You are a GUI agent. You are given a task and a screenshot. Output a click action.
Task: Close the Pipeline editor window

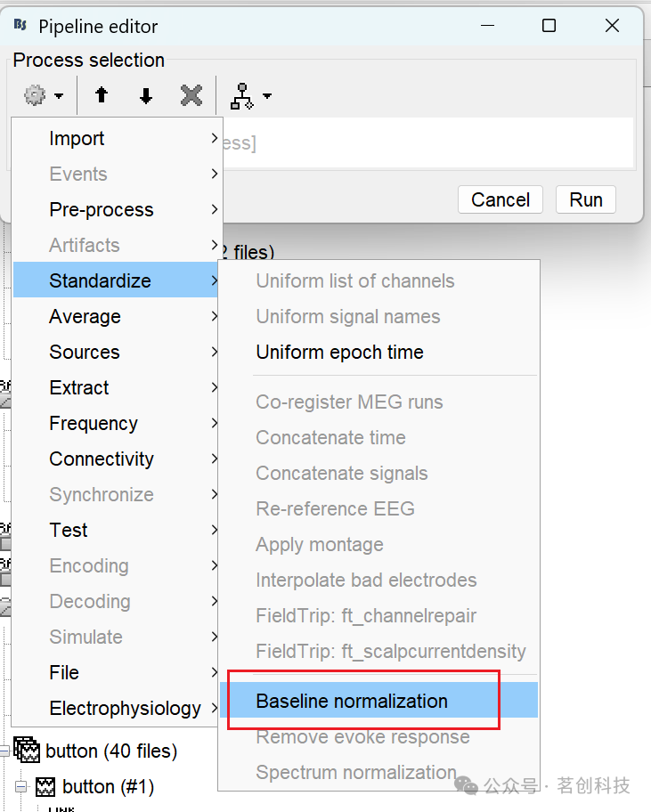[x=612, y=25]
